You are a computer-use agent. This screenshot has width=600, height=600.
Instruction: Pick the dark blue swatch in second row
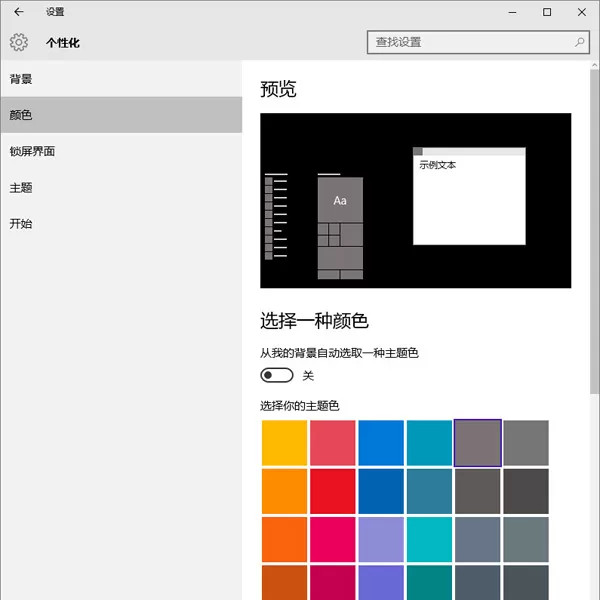381,491
